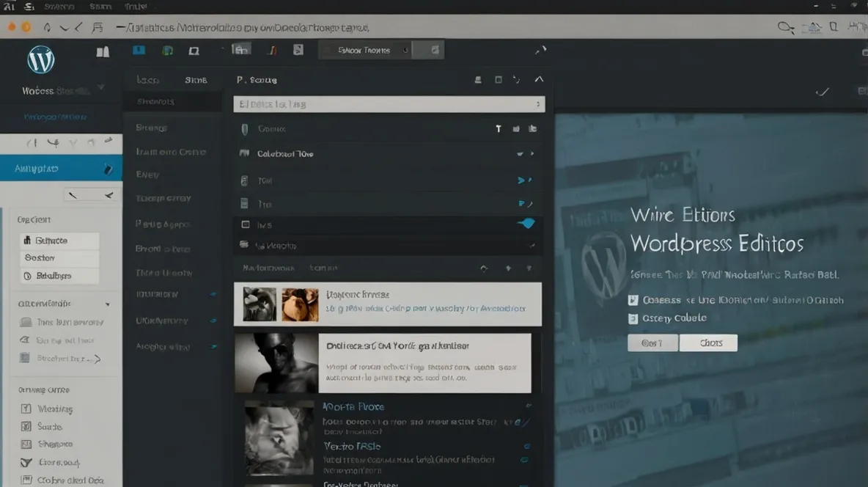Open the sunglasses man portrait thumbnail

click(277, 364)
